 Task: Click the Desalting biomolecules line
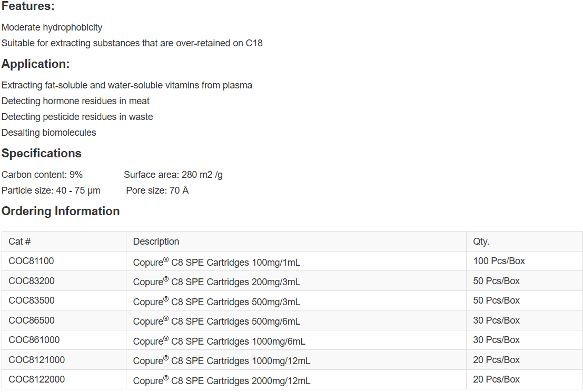[x=49, y=133]
